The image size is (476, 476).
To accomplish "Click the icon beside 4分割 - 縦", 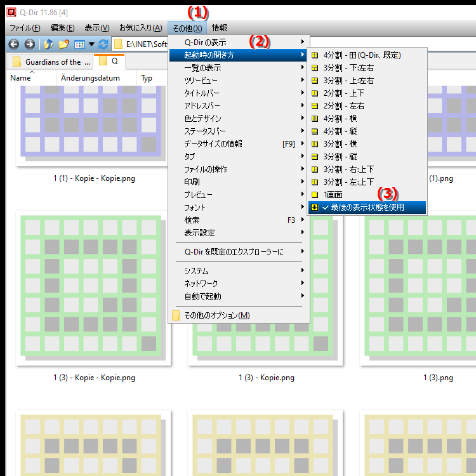I will [315, 131].
